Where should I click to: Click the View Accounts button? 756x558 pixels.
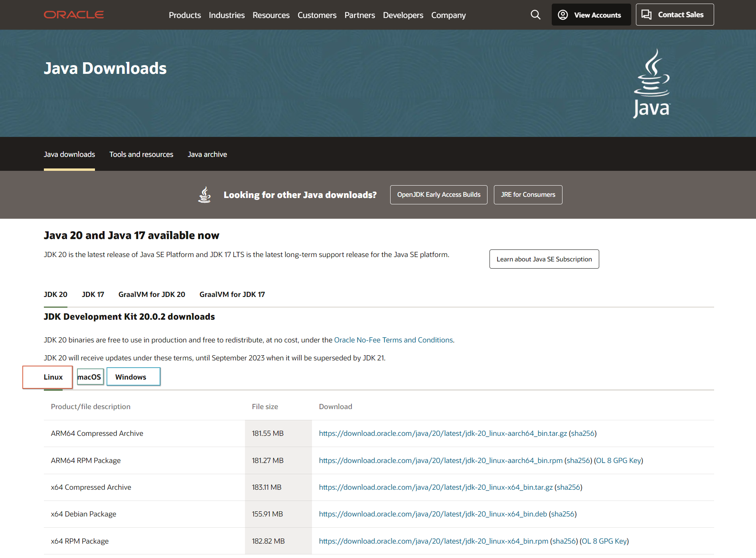pos(591,15)
